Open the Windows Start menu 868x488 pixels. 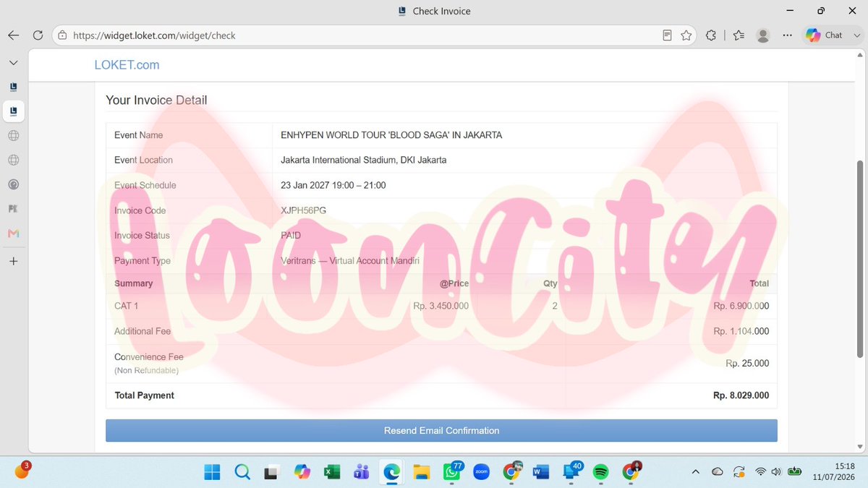point(212,472)
